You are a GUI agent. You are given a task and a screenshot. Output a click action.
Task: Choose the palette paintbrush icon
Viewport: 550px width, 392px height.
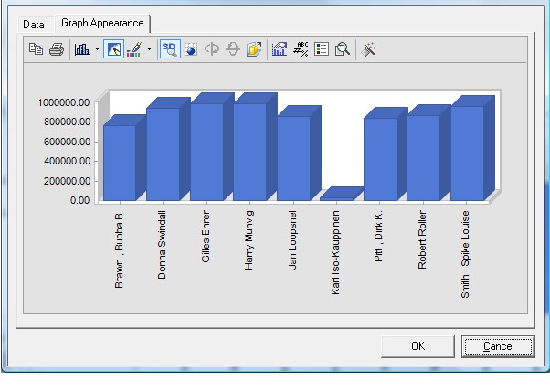[134, 49]
